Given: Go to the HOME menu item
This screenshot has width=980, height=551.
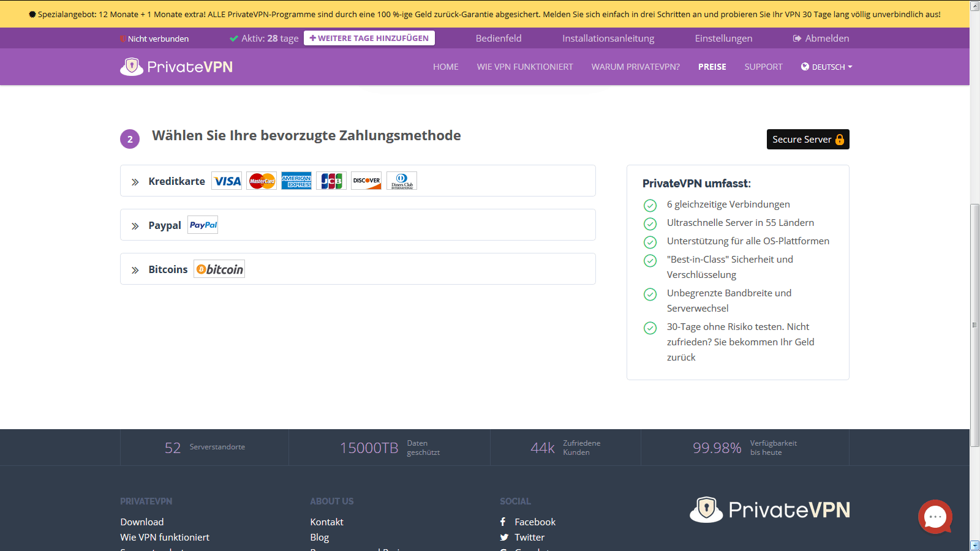Looking at the screenshot, I should (446, 67).
